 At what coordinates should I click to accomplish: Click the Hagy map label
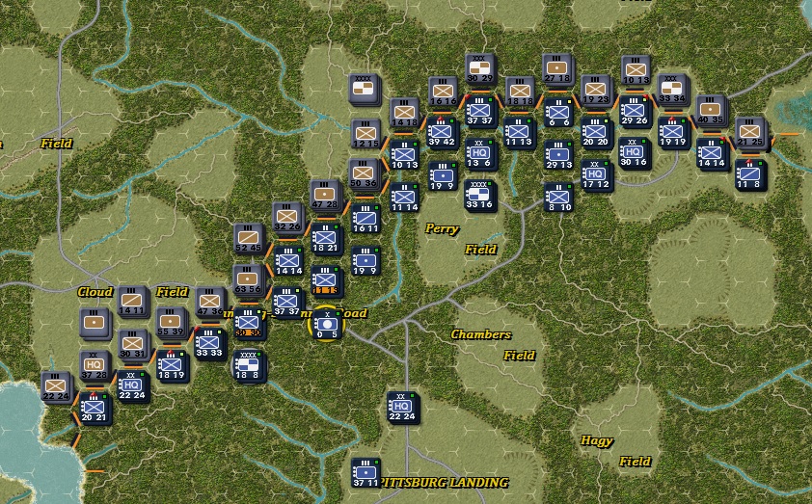pos(597,440)
